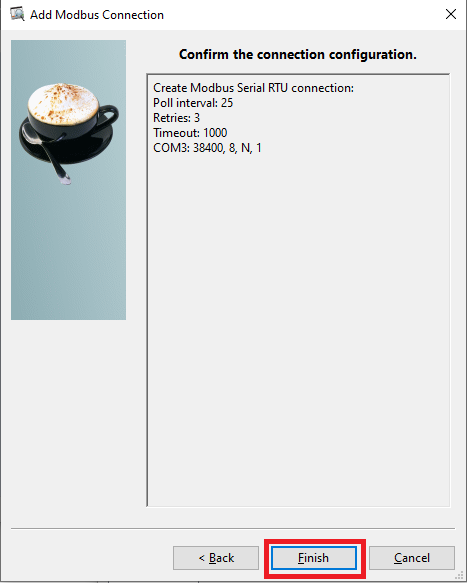Click the 'COM3: 38400, 8, N, 1' line
The height and width of the screenshot is (584, 467).
207,148
